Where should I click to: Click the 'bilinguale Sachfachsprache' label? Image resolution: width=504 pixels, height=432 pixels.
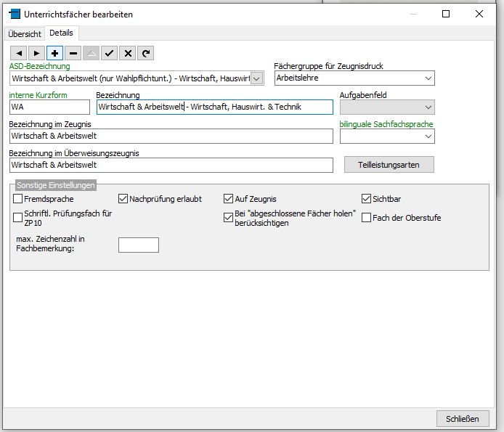click(386, 124)
